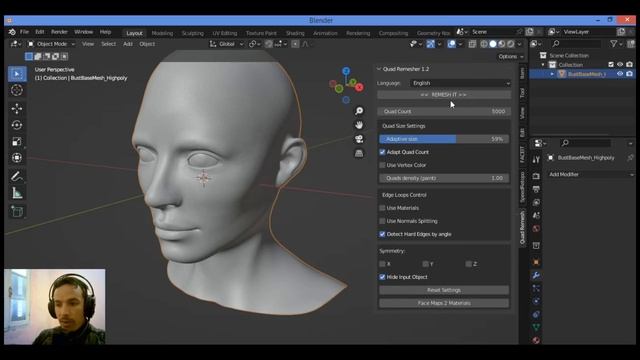The width and height of the screenshot is (640, 360).
Task: Switch to wireframe viewport shading
Action: click(x=484, y=44)
